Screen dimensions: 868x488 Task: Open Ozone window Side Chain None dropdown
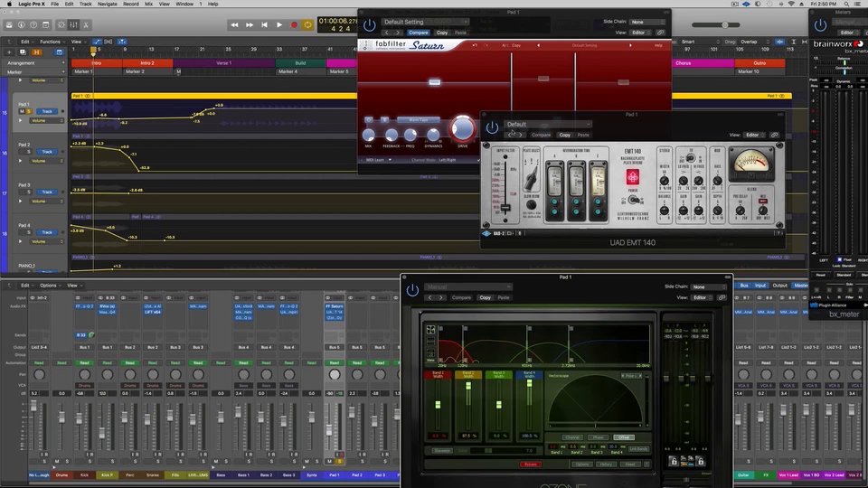[709, 287]
